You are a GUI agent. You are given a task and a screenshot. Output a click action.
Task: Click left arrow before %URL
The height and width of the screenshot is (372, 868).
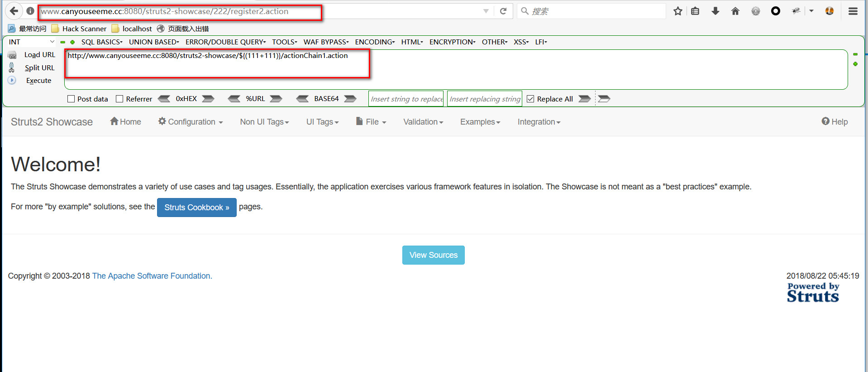click(234, 99)
